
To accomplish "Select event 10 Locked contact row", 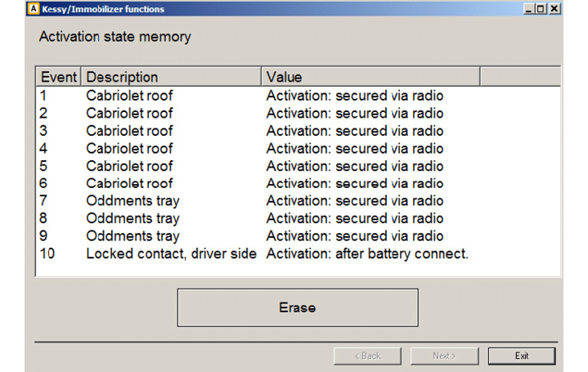I will click(171, 254).
